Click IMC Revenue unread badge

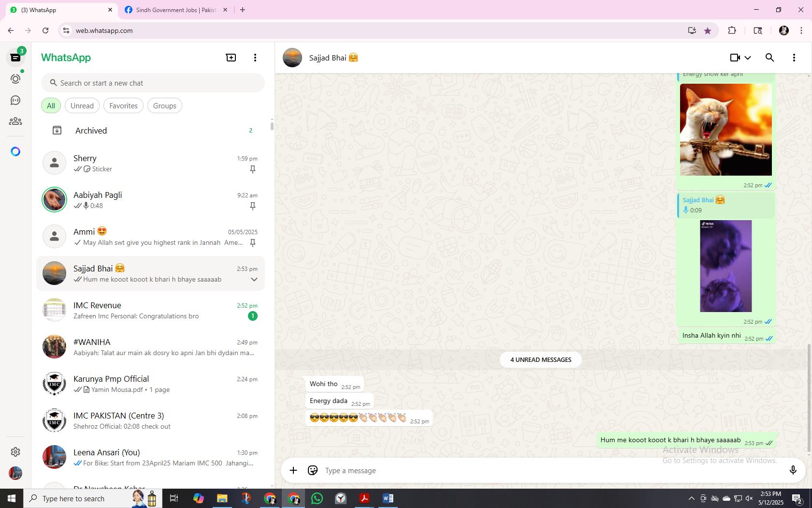click(252, 316)
